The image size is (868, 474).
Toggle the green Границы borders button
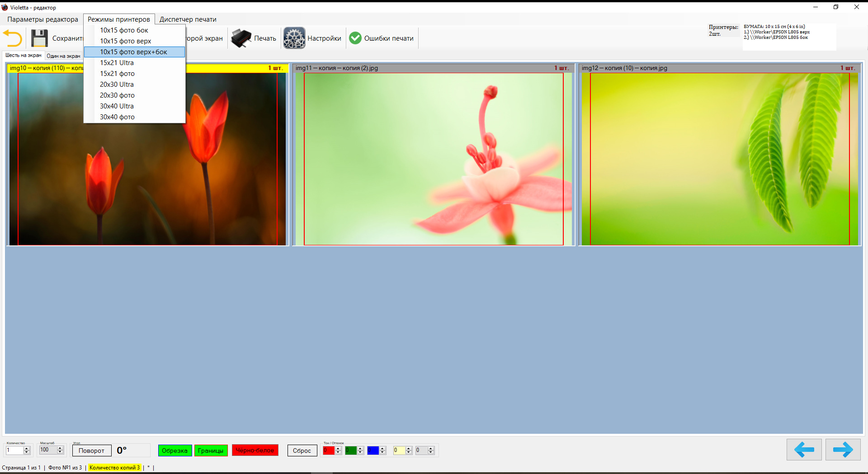(211, 451)
